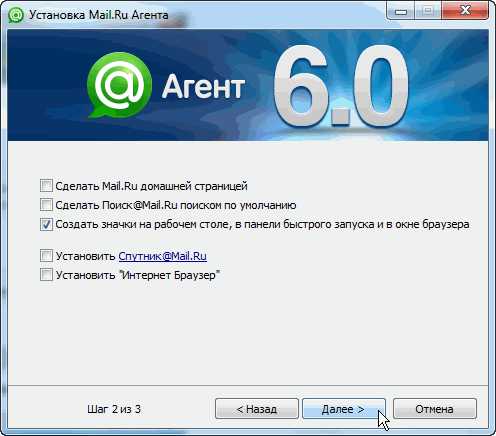Minimize the installer window
496x436 pixels.
point(400,11)
